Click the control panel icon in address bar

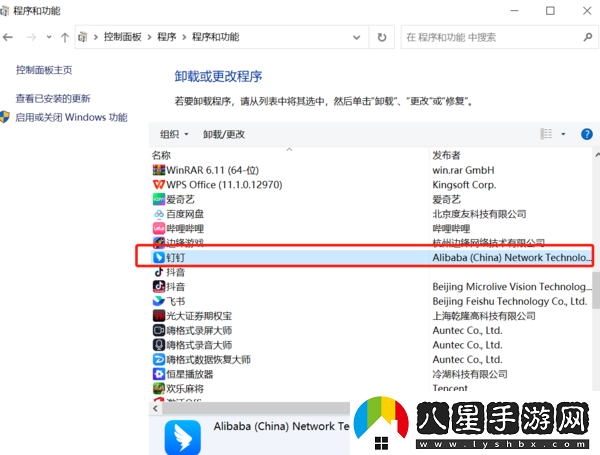(x=83, y=37)
